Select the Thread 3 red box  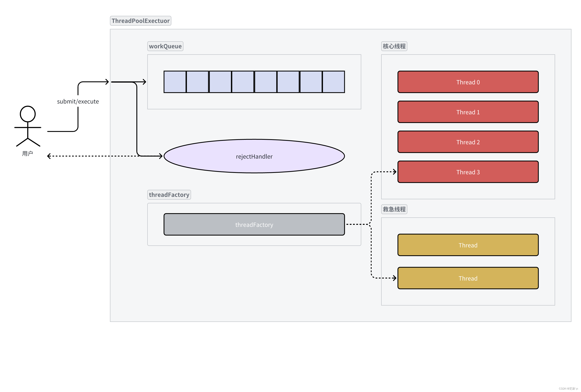pos(468,172)
